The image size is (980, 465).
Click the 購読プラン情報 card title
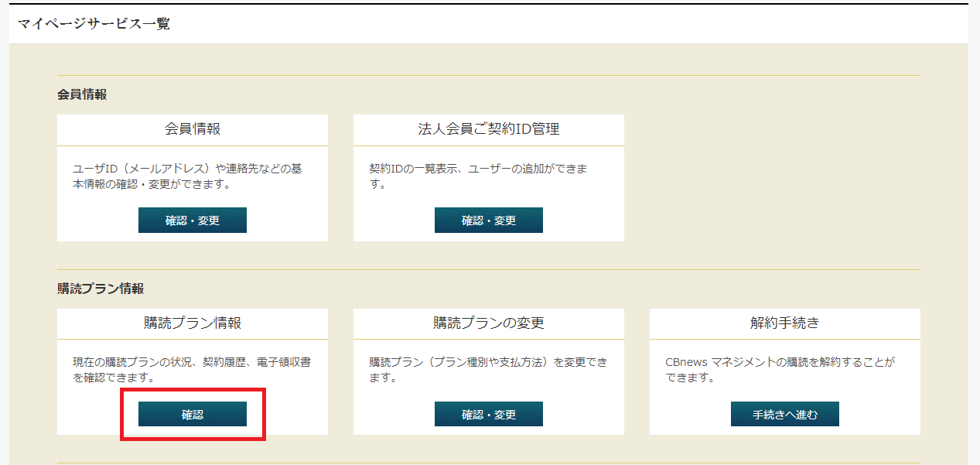(x=193, y=323)
